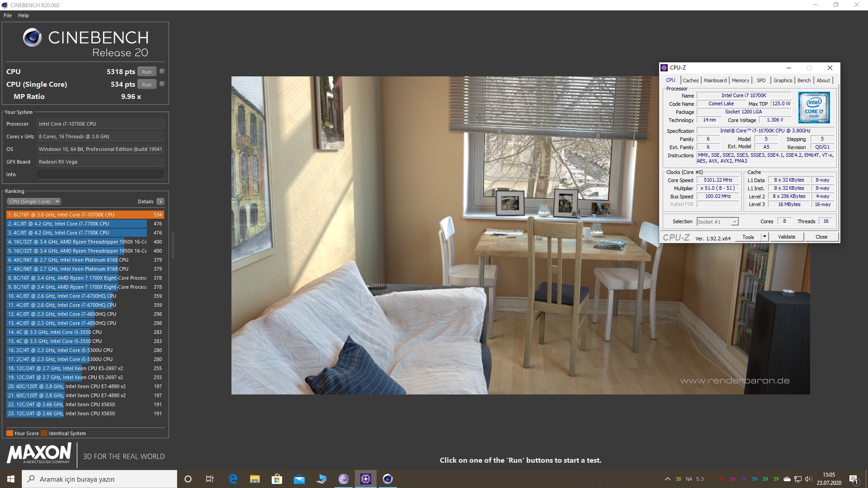Image resolution: width=868 pixels, height=488 pixels.
Task: Select ranking row 8 AMD Ryzen 7 1700X
Action: (85, 278)
